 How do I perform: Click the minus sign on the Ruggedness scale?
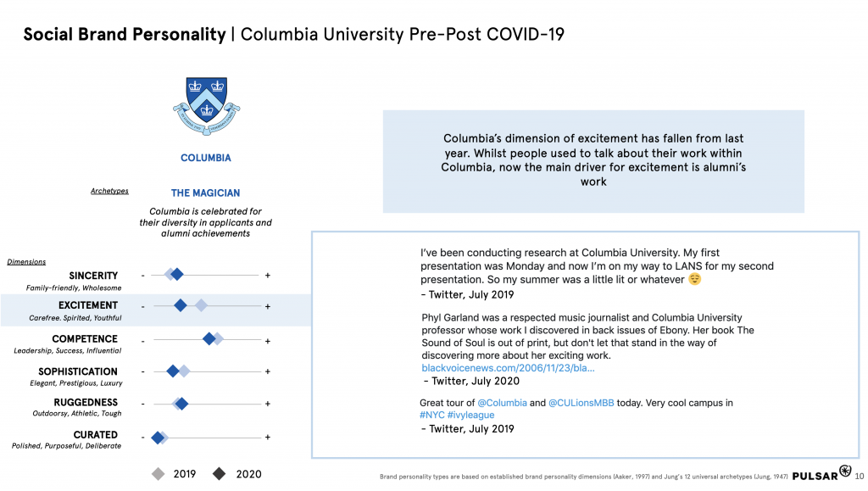pyautogui.click(x=142, y=404)
